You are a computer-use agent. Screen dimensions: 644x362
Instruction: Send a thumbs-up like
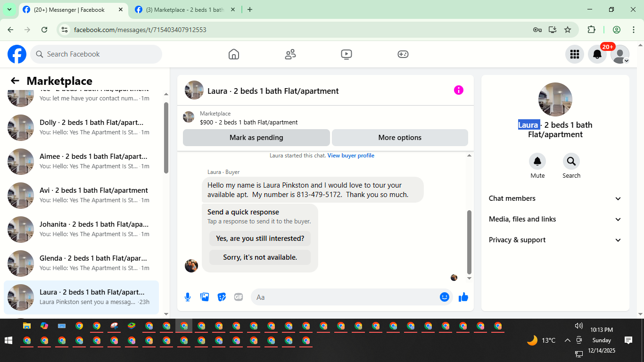click(x=463, y=297)
